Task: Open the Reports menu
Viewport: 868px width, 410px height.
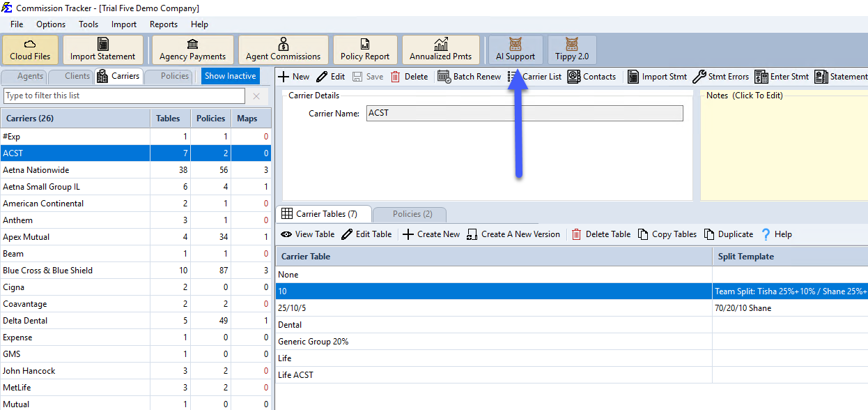Action: point(164,24)
